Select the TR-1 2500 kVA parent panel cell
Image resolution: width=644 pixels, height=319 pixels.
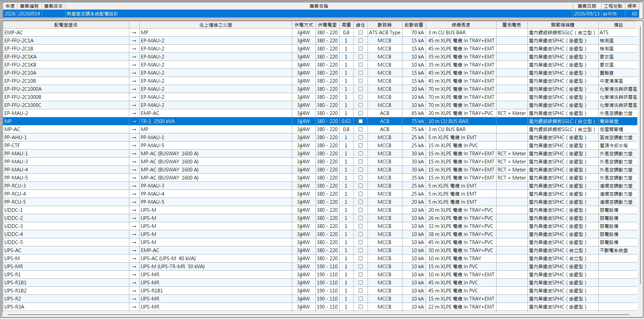pos(216,121)
